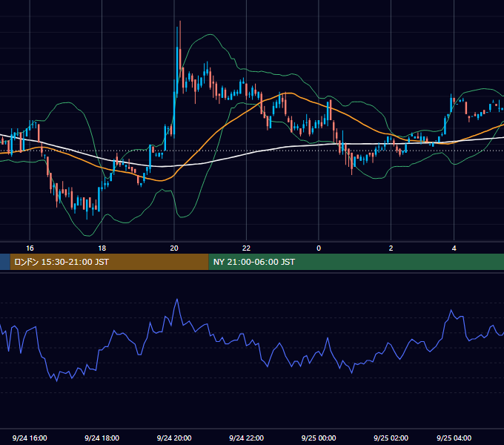Click the 9/24 20:00 time label
Screen dimensions: 504x445
pos(174,438)
